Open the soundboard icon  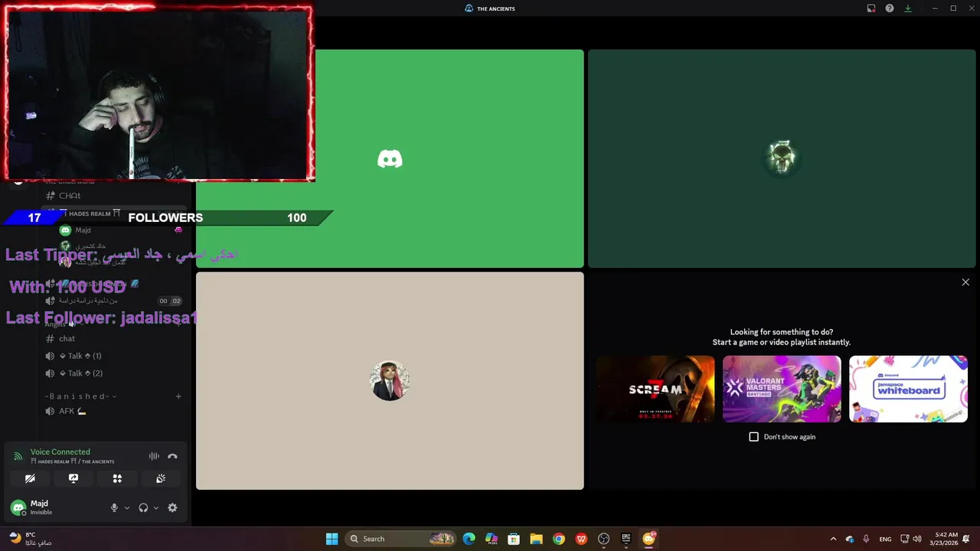[161, 478]
